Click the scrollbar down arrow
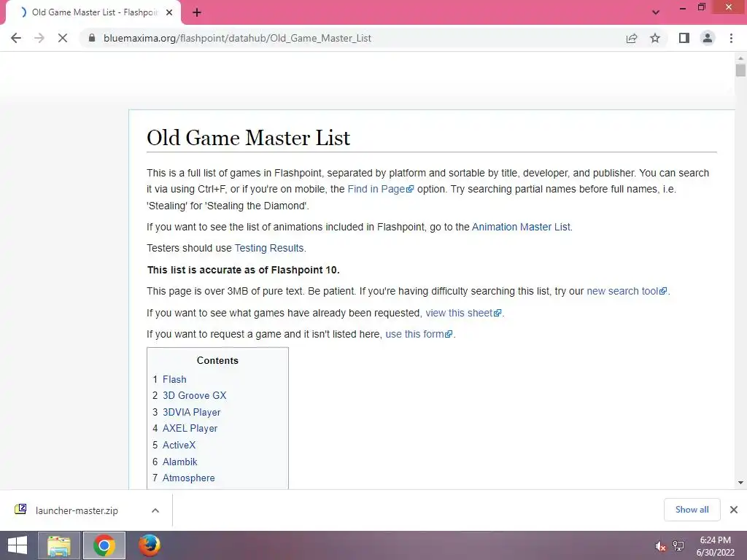This screenshot has height=560, width=747. point(740,483)
